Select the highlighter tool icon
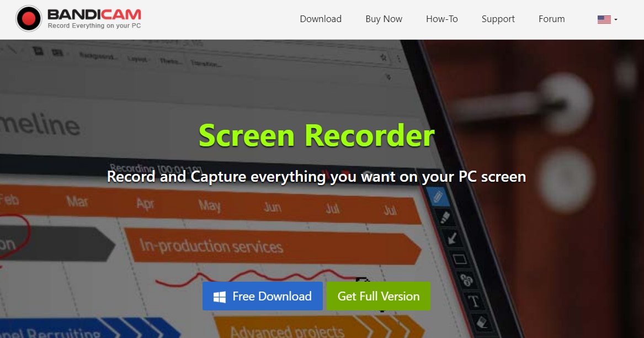Viewport: 644px width, 338px height. click(445, 218)
